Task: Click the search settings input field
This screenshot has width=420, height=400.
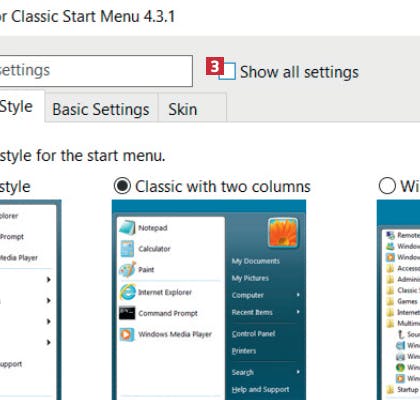Action: (x=95, y=71)
